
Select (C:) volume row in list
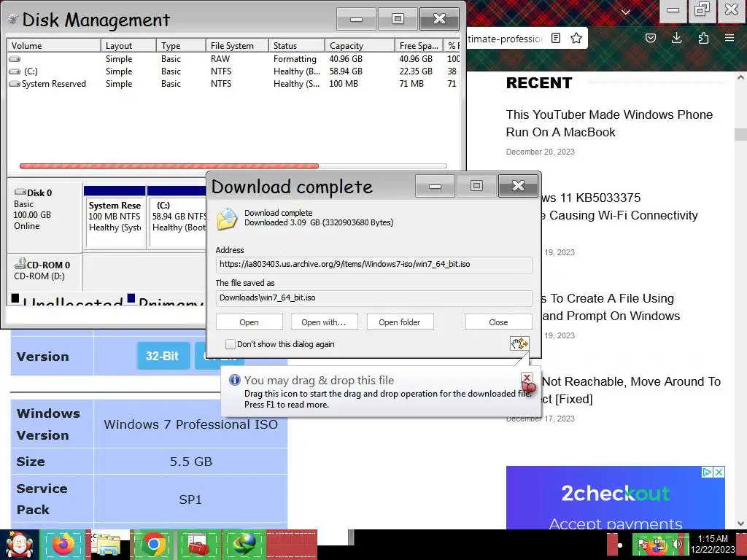(233, 71)
